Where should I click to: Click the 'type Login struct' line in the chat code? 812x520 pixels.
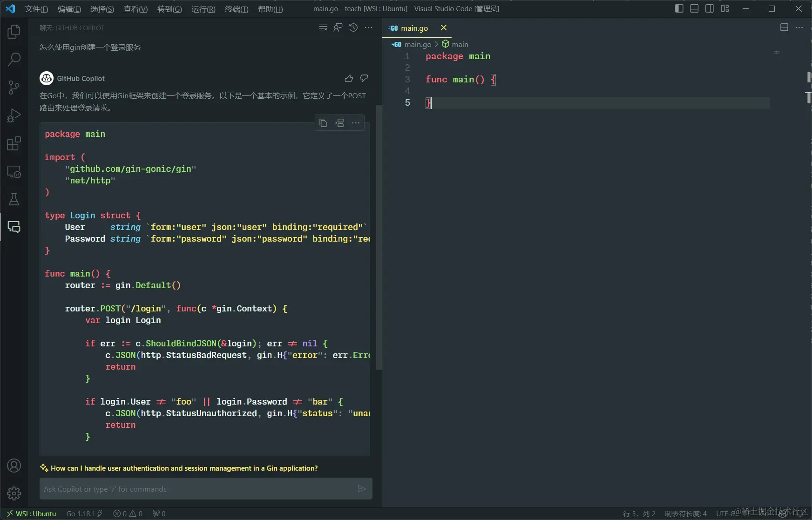93,216
